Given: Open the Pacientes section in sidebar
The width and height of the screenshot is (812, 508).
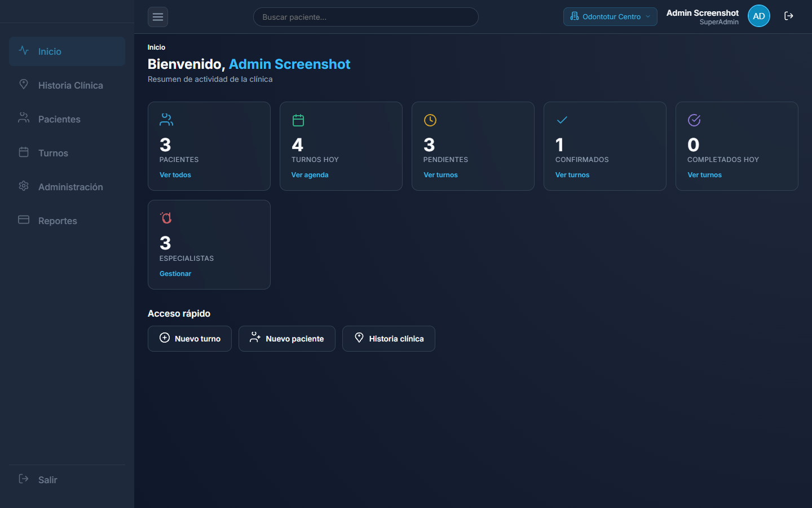Looking at the screenshot, I should click(67, 119).
